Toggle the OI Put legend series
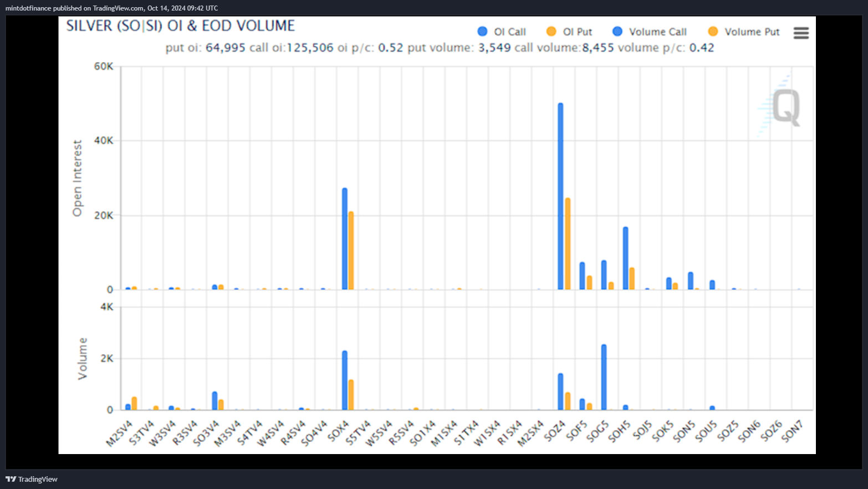868x489 pixels. (569, 32)
